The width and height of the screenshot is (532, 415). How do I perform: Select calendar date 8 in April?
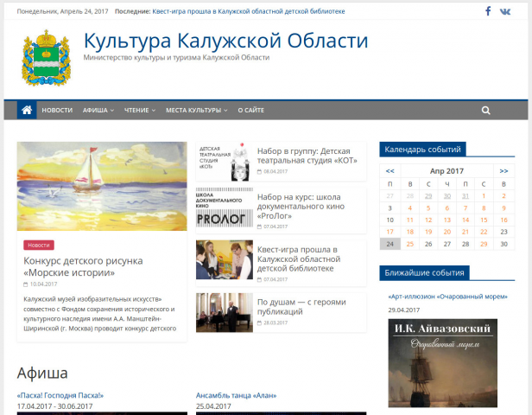click(x=484, y=208)
